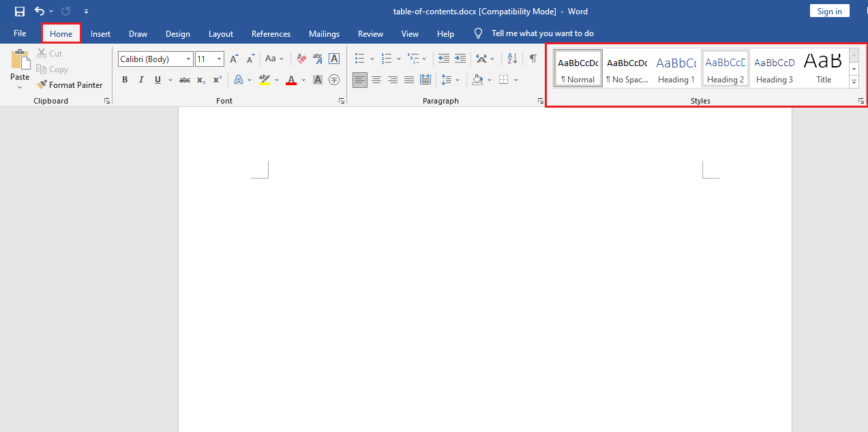This screenshot has height=432, width=868.
Task: Click the Phonetic Guide icon
Action: point(318,59)
